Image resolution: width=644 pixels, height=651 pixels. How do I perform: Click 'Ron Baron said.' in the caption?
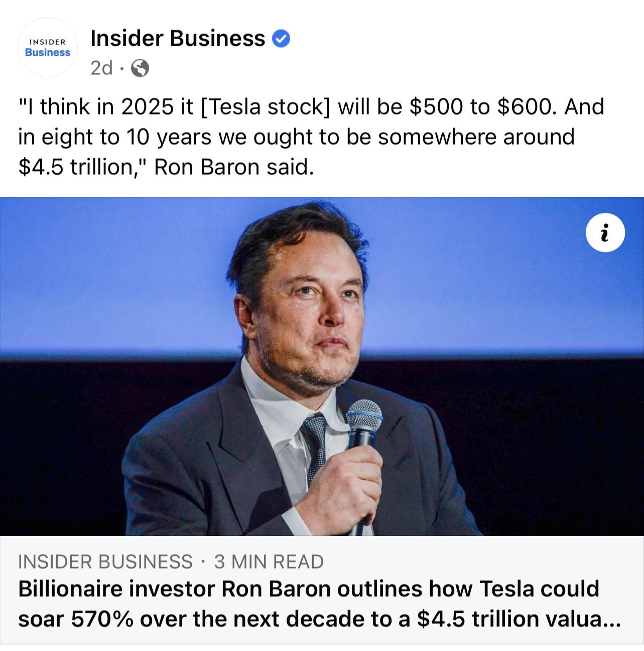point(234,167)
